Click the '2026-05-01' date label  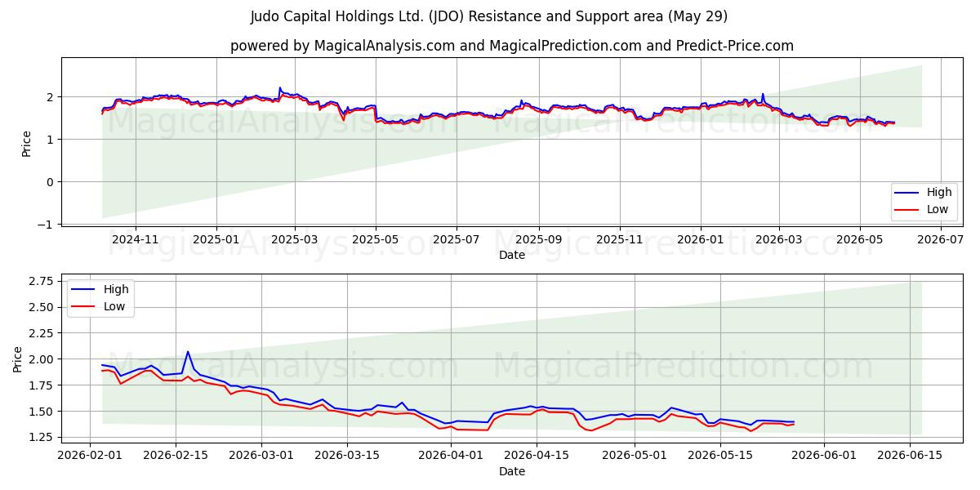pos(635,456)
